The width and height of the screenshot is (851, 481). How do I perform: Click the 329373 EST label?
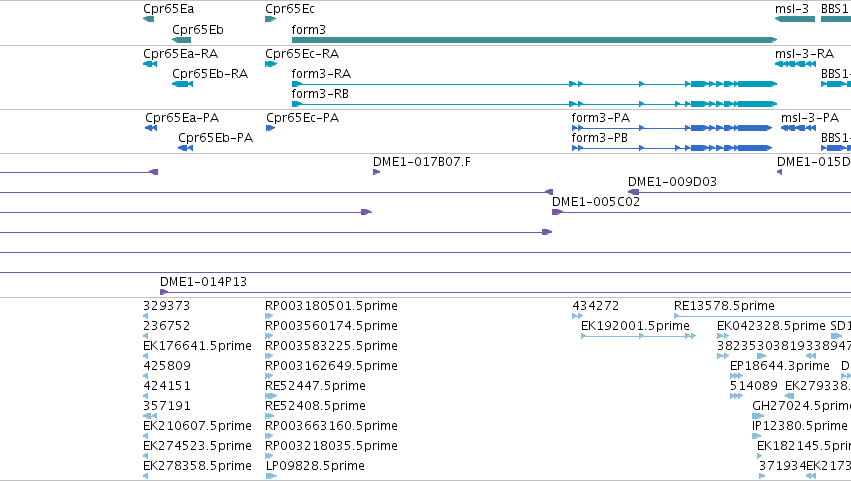click(167, 306)
